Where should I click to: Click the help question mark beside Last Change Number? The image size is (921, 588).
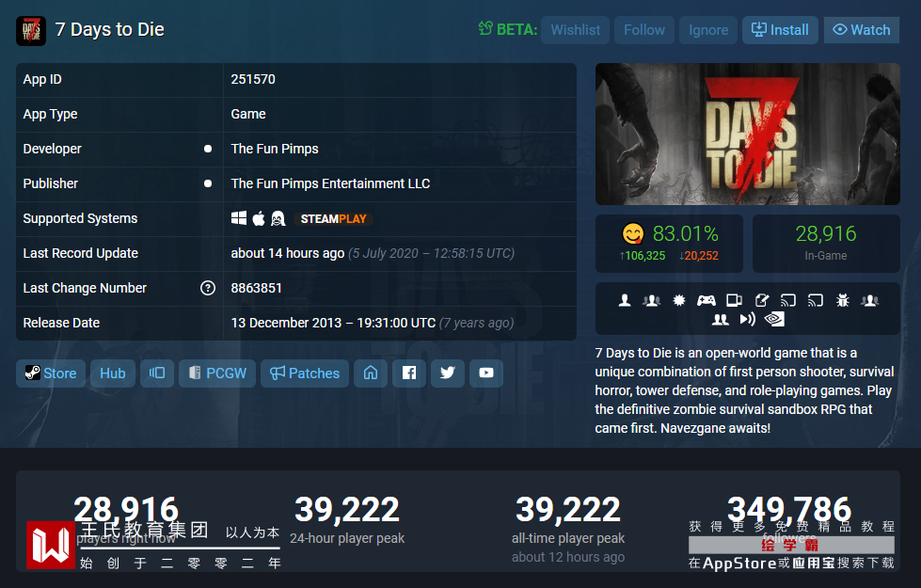(x=207, y=288)
